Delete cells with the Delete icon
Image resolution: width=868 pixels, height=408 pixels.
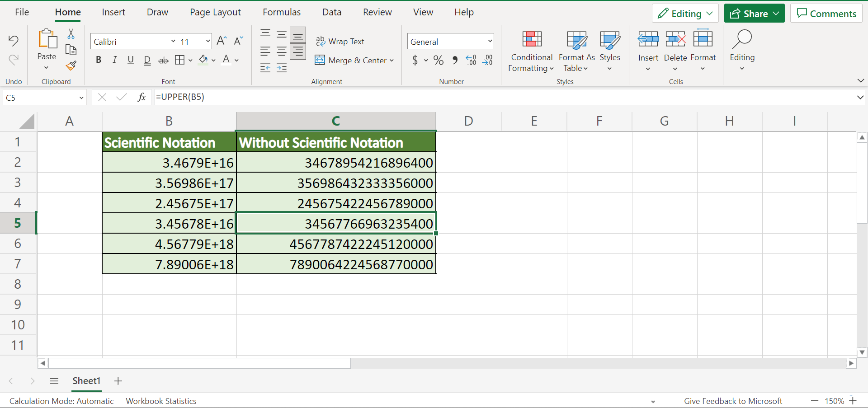pyautogui.click(x=675, y=45)
